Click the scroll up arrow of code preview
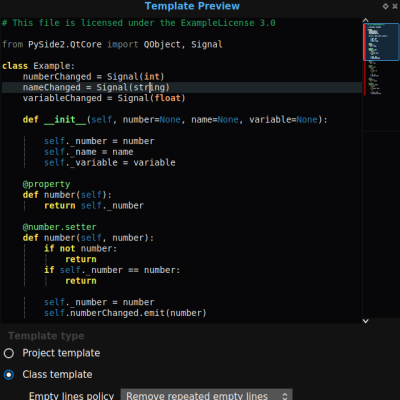 [366, 20]
